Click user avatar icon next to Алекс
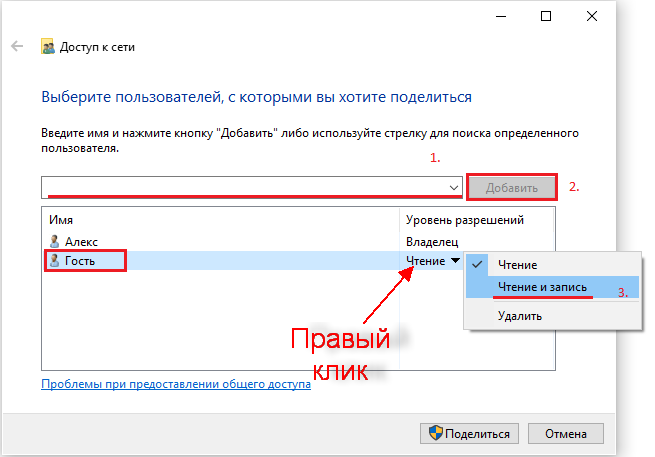Screen dimensions: 655x457 coord(54,241)
